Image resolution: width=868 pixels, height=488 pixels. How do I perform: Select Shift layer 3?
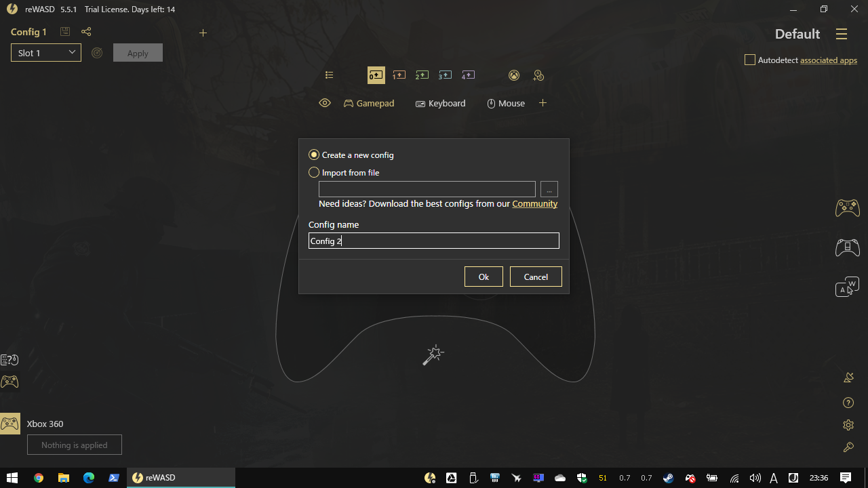coord(445,75)
